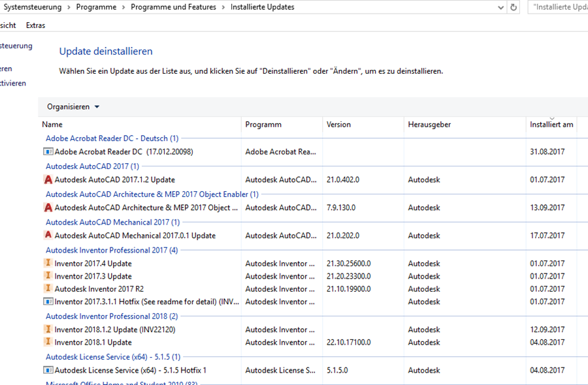588x385 pixels.
Task: Sort by the Installiert am column header
Action: point(551,125)
